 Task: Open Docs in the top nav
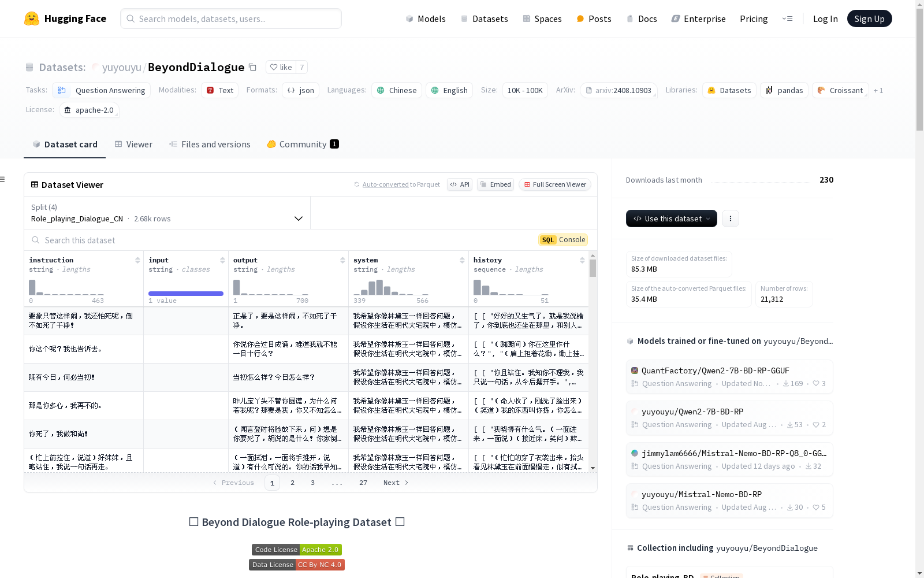point(642,18)
